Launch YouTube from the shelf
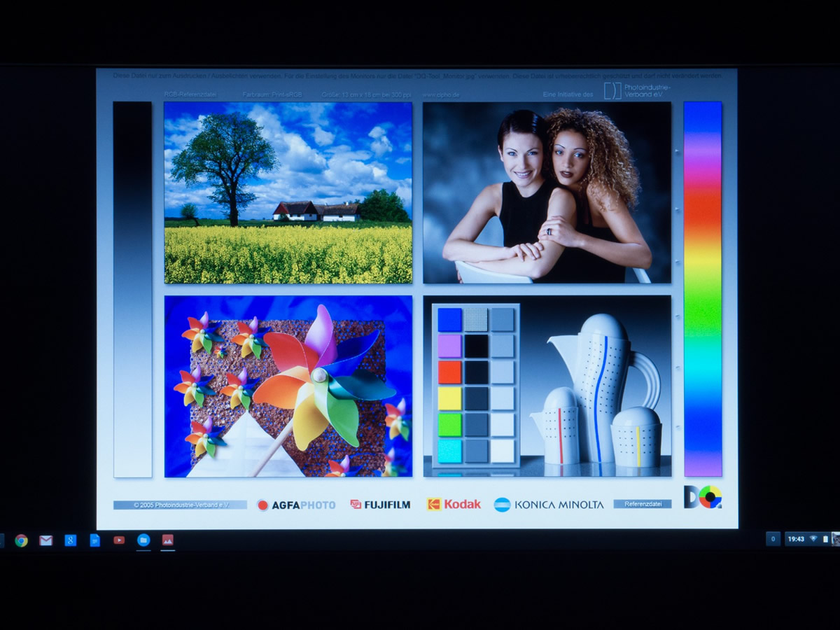This screenshot has height=630, width=840. (119, 540)
